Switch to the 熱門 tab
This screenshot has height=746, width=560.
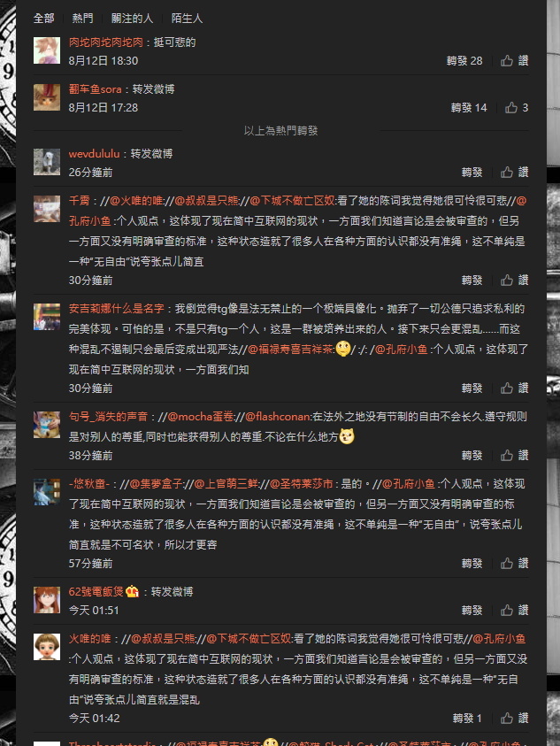point(82,18)
